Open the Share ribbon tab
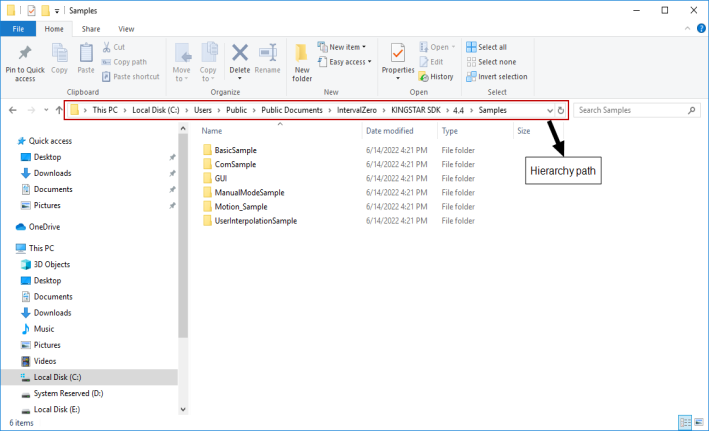Screen dimensions: 709x431 90,29
